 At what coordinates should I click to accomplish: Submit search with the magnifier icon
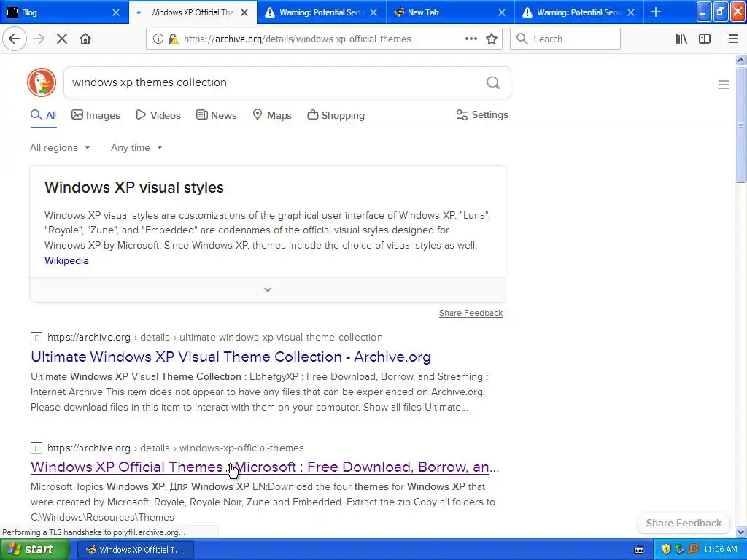pyautogui.click(x=493, y=82)
